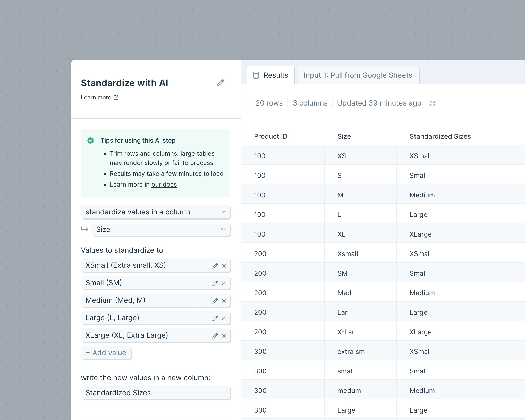
Task: Click the refresh results icon
Action: 433,103
